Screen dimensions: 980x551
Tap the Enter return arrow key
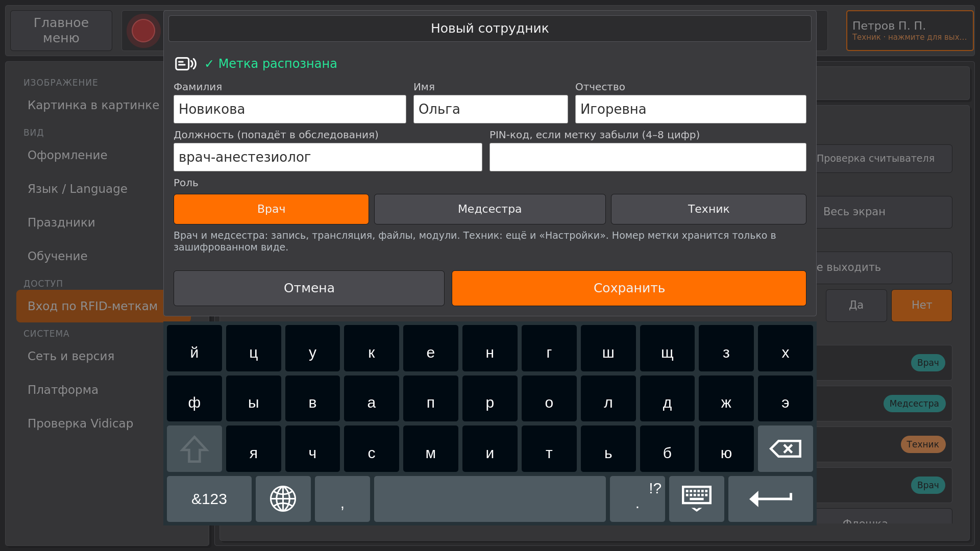771,499
